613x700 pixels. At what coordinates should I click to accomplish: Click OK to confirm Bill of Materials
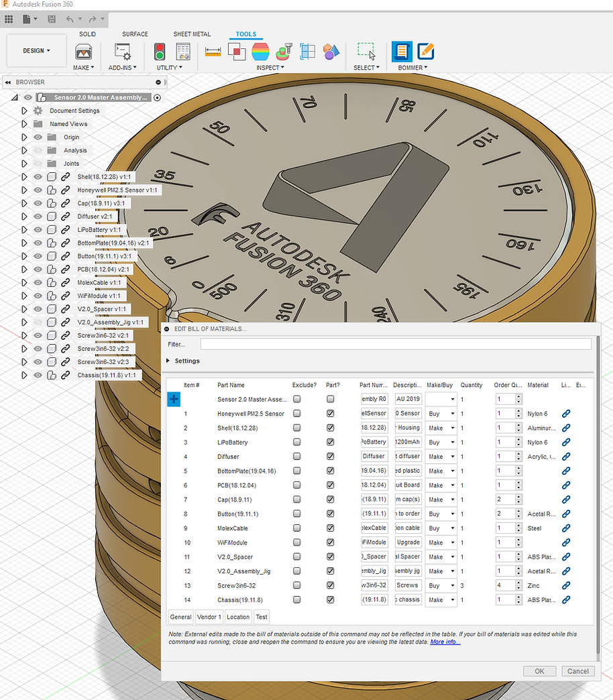pyautogui.click(x=539, y=670)
